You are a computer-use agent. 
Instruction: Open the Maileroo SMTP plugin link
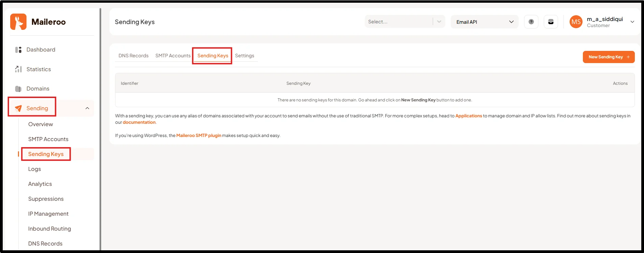pos(199,135)
